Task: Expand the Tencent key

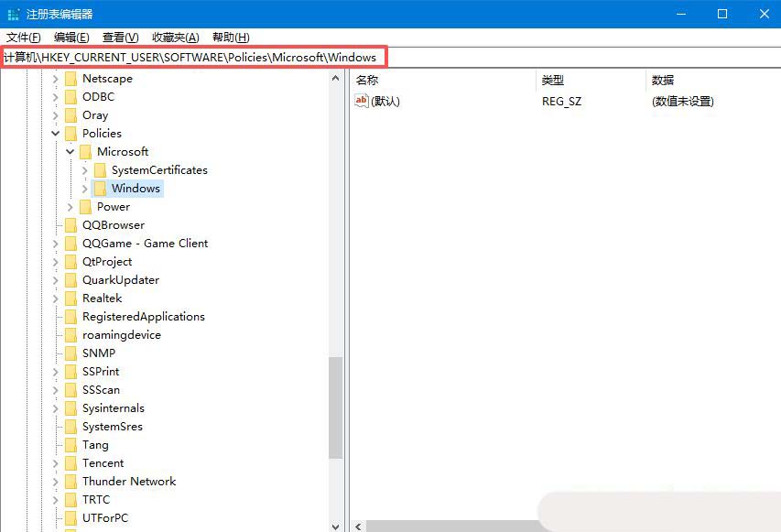Action: click(55, 463)
